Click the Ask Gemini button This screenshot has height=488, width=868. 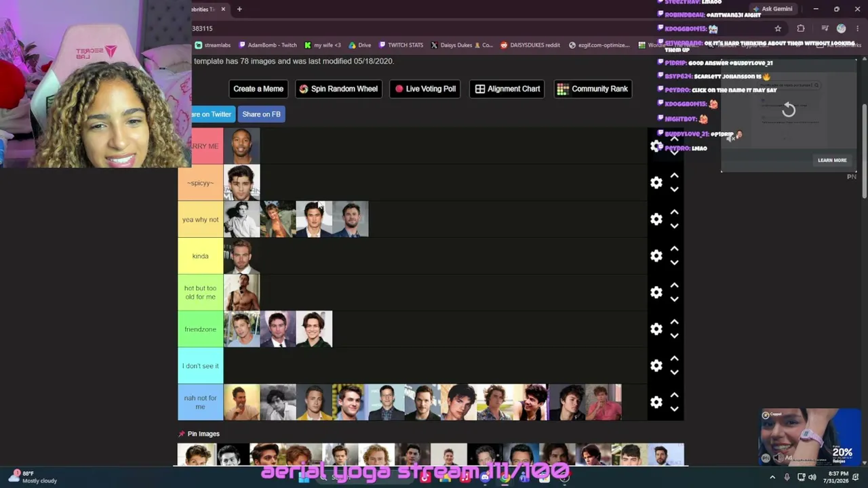pos(772,9)
